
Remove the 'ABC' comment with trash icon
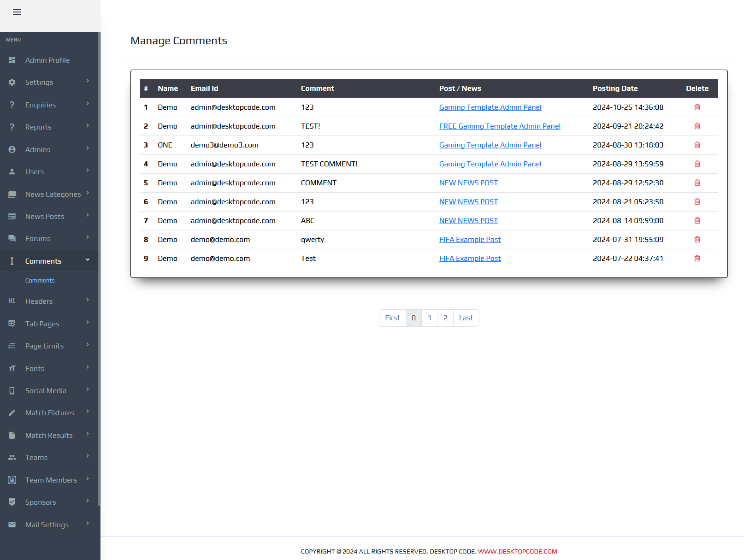[697, 221]
